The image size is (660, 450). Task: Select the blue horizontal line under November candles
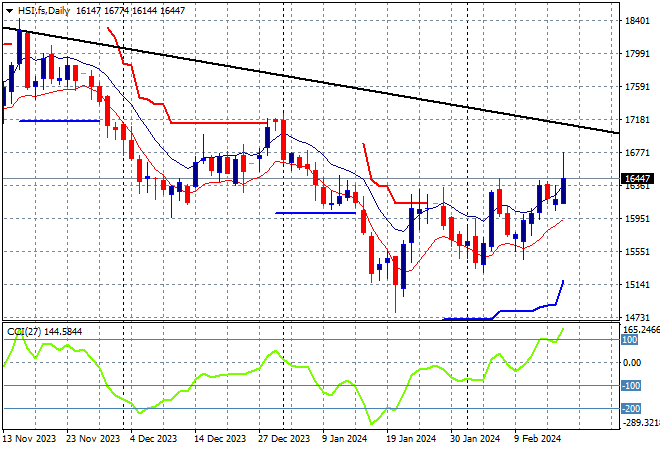[58, 121]
